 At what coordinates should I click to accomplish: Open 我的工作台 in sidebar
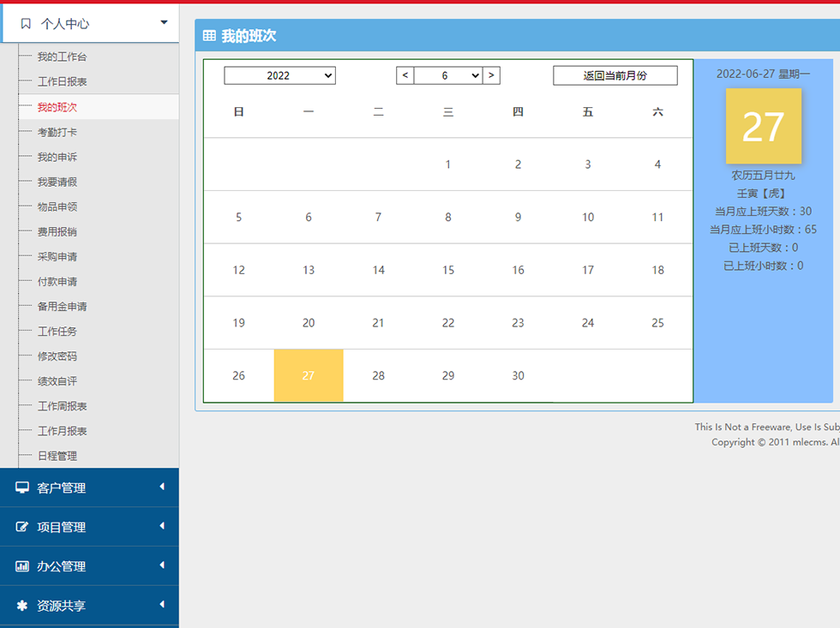62,57
